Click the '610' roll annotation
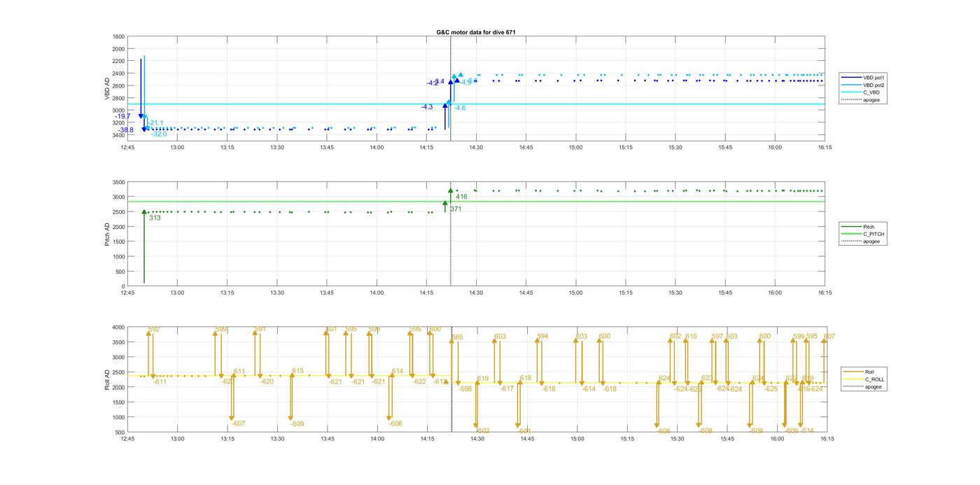The width and height of the screenshot is (980, 485). (691, 337)
